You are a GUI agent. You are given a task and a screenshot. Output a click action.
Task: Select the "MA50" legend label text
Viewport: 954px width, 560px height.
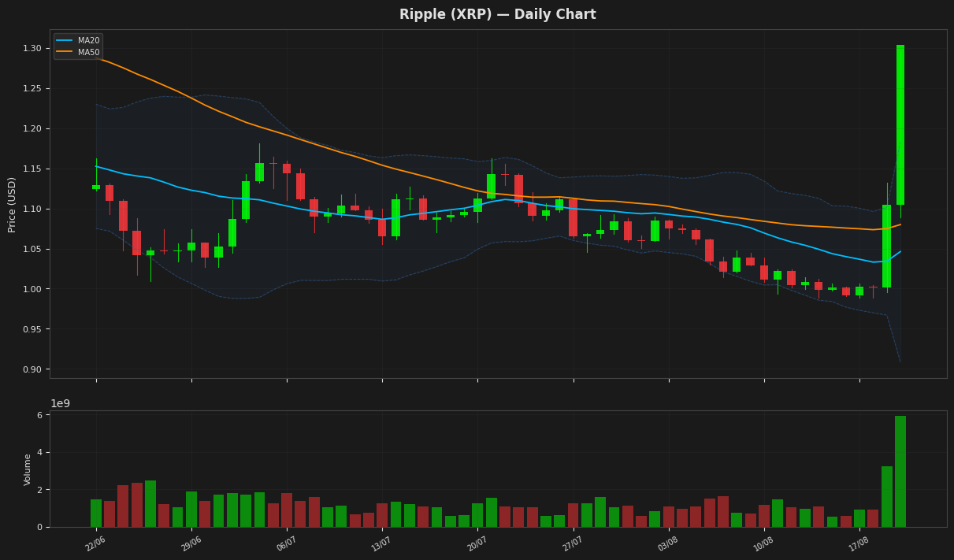89,53
